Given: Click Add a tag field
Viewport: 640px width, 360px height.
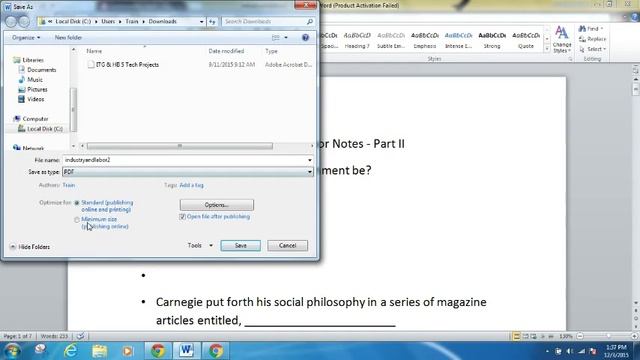Looking at the screenshot, I should click(x=191, y=185).
